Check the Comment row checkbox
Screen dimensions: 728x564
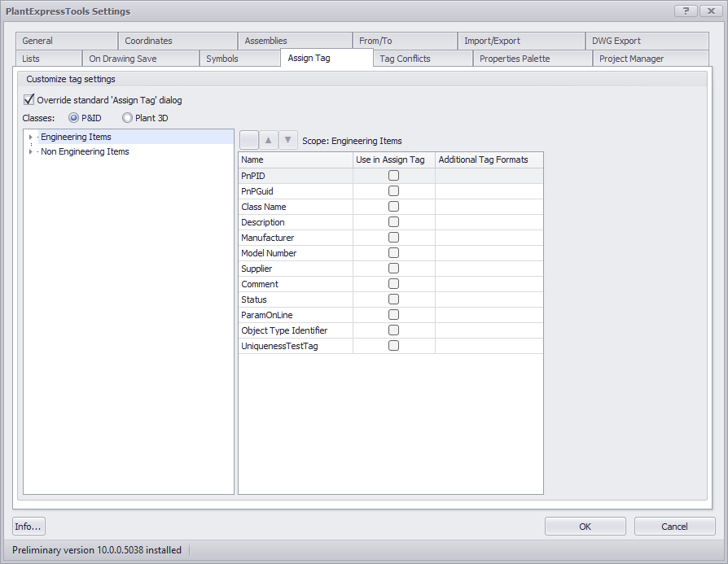(x=393, y=283)
